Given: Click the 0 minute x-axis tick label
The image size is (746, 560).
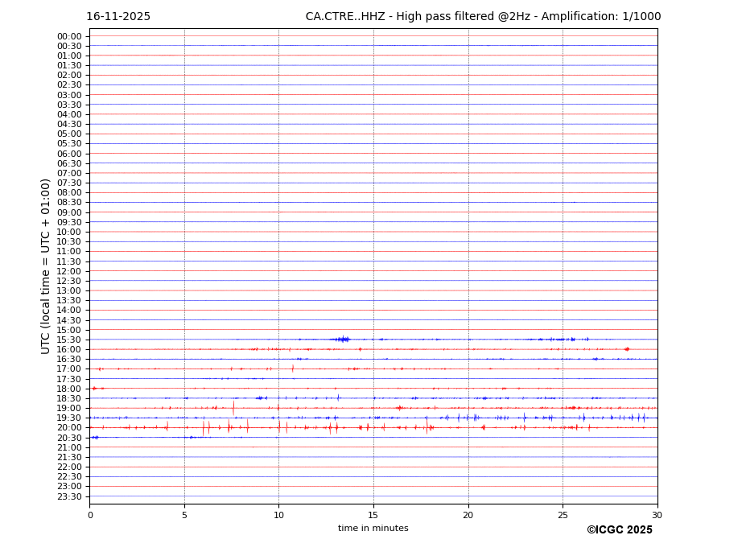Looking at the screenshot, I should click(90, 516).
